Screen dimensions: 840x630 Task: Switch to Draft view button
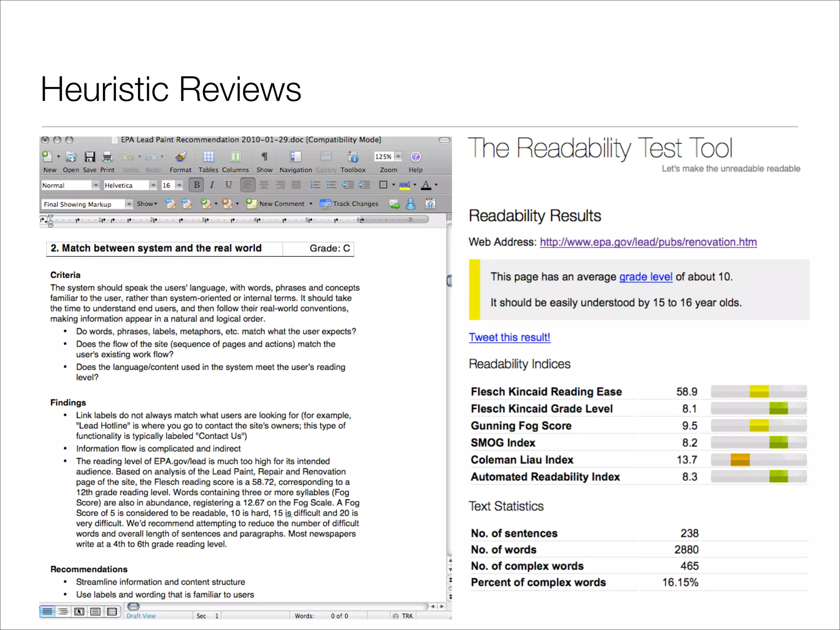pos(48,612)
